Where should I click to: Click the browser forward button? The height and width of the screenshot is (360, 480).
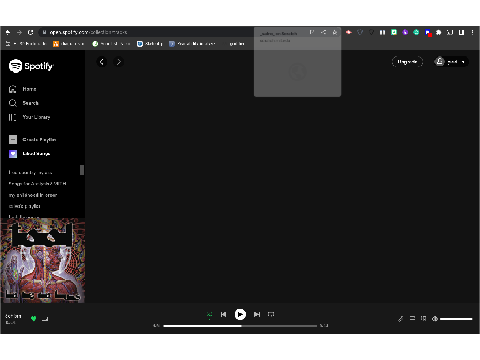click(x=19, y=32)
